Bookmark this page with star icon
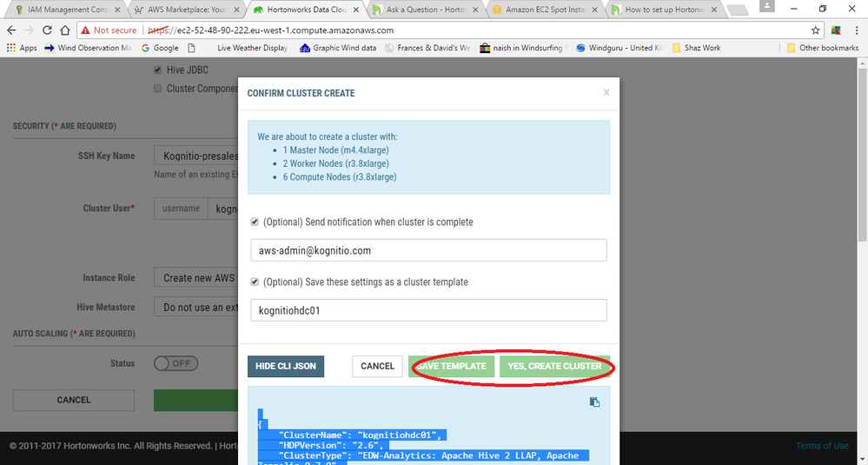 coord(815,30)
